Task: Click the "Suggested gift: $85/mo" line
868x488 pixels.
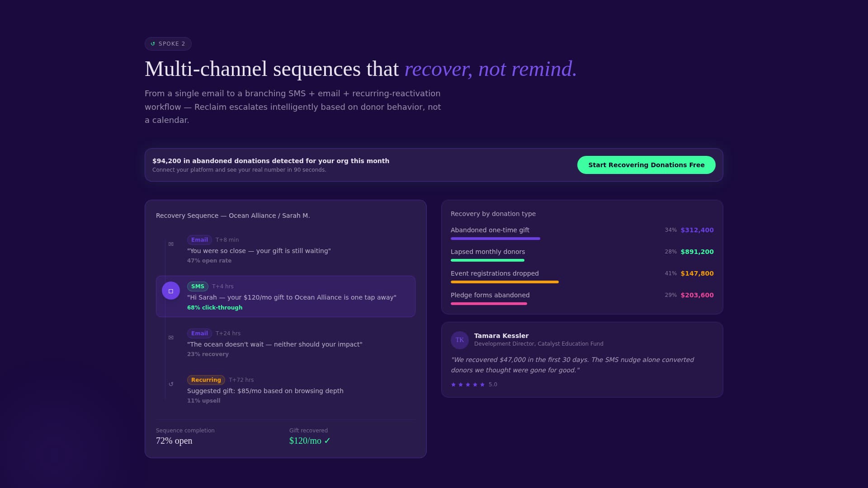Action: click(x=265, y=391)
